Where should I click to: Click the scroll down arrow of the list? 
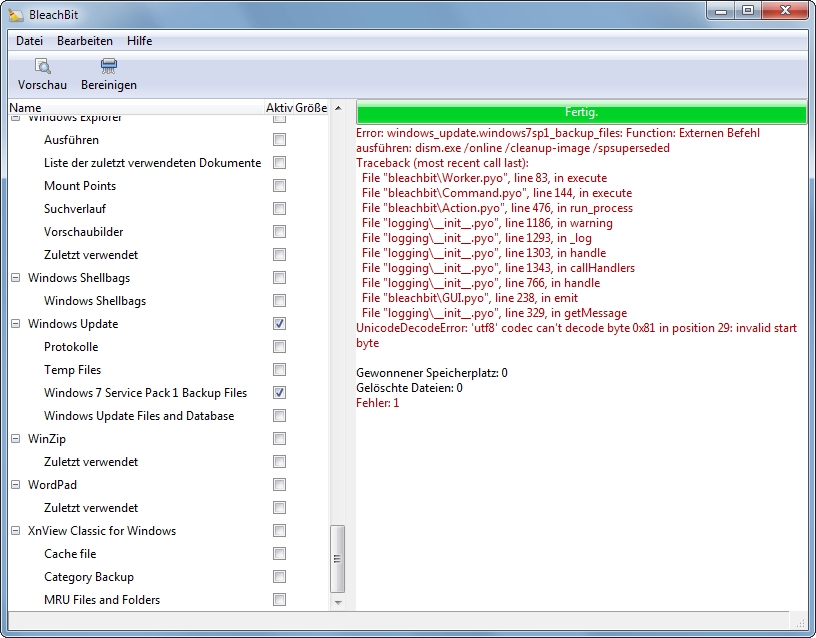pyautogui.click(x=338, y=602)
